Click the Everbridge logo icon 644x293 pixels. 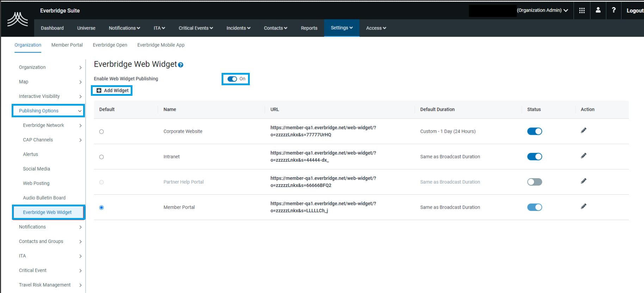18,19
